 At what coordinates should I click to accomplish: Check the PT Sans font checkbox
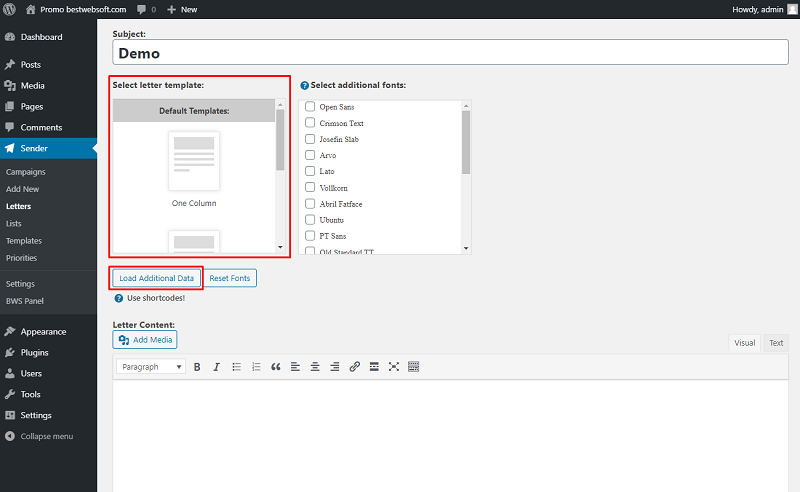310,236
